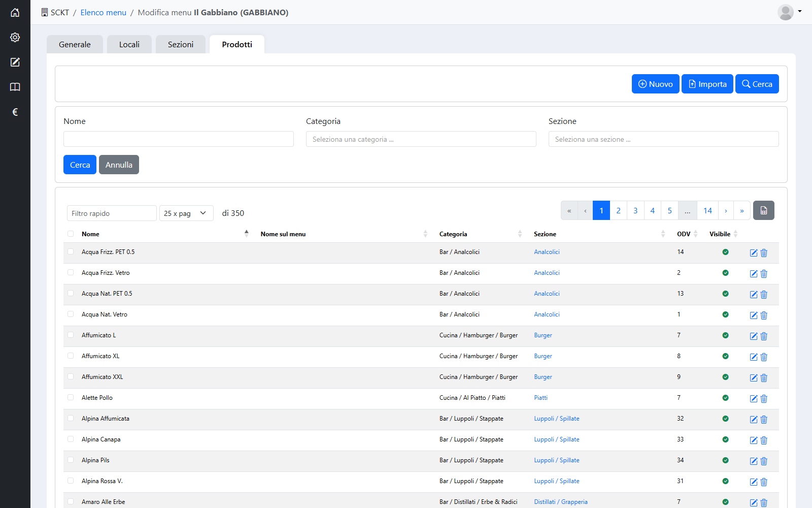Screen dimensions: 812x508
Task: Click the Importa button
Action: 707,84
